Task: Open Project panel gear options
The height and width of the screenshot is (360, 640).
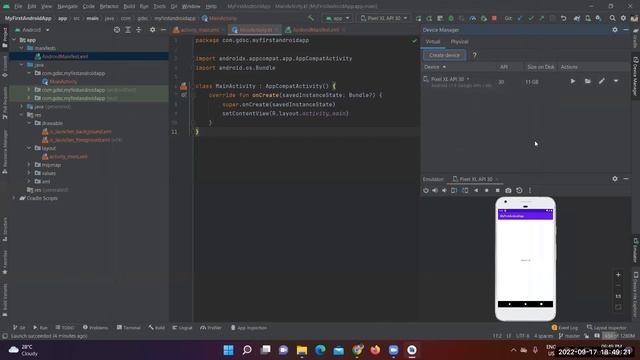Action: point(152,30)
